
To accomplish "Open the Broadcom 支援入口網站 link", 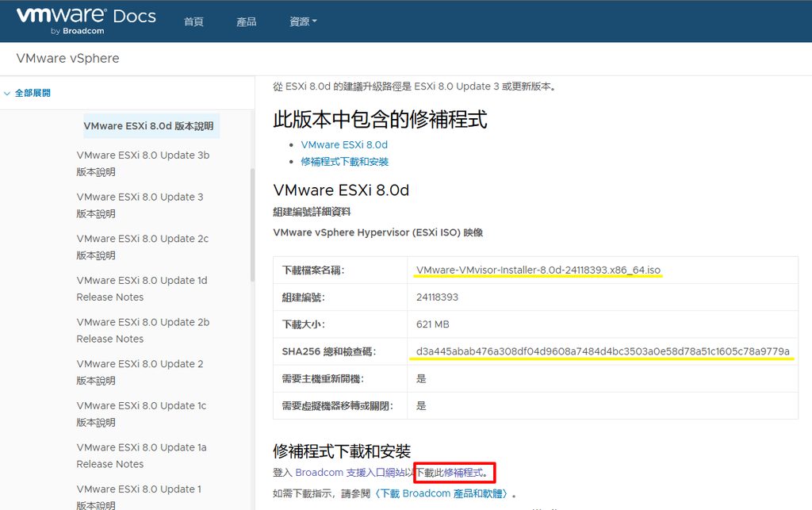I will coord(350,473).
